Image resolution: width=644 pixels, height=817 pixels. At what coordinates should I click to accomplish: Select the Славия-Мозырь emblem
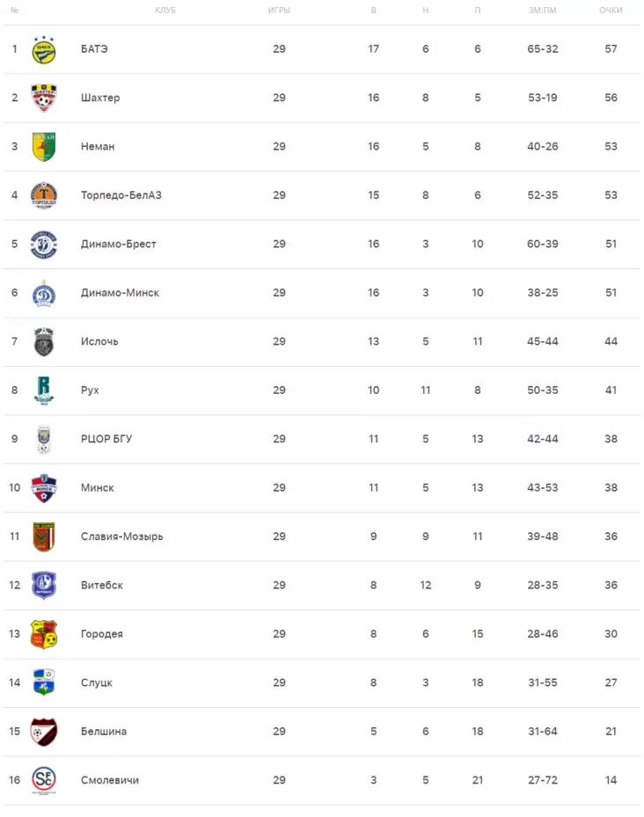point(44,536)
